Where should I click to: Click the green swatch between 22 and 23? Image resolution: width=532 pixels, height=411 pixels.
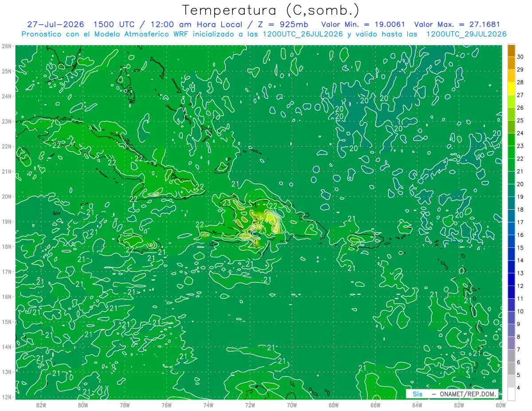point(511,153)
